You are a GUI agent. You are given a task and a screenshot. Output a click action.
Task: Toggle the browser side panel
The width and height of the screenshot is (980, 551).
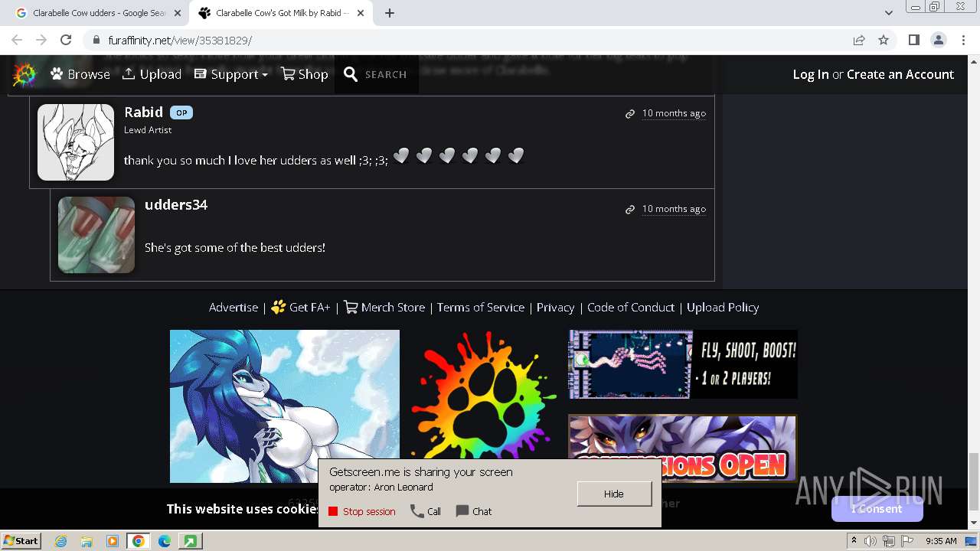click(913, 40)
